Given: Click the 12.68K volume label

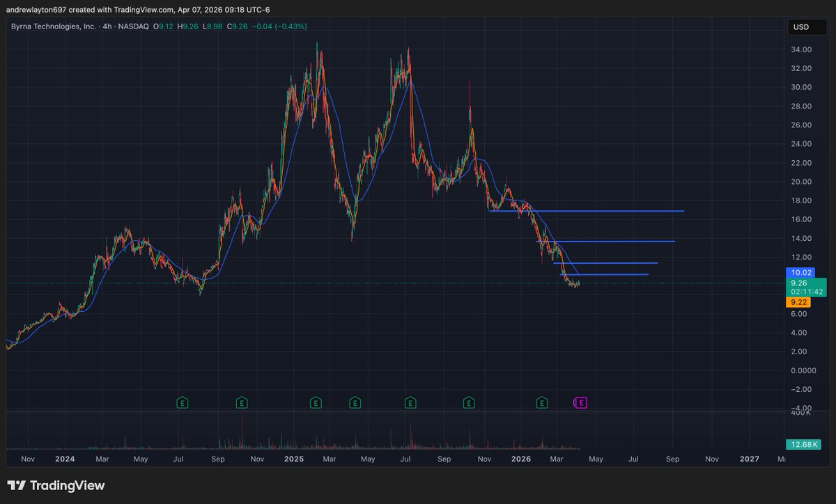Looking at the screenshot, I should click(803, 444).
